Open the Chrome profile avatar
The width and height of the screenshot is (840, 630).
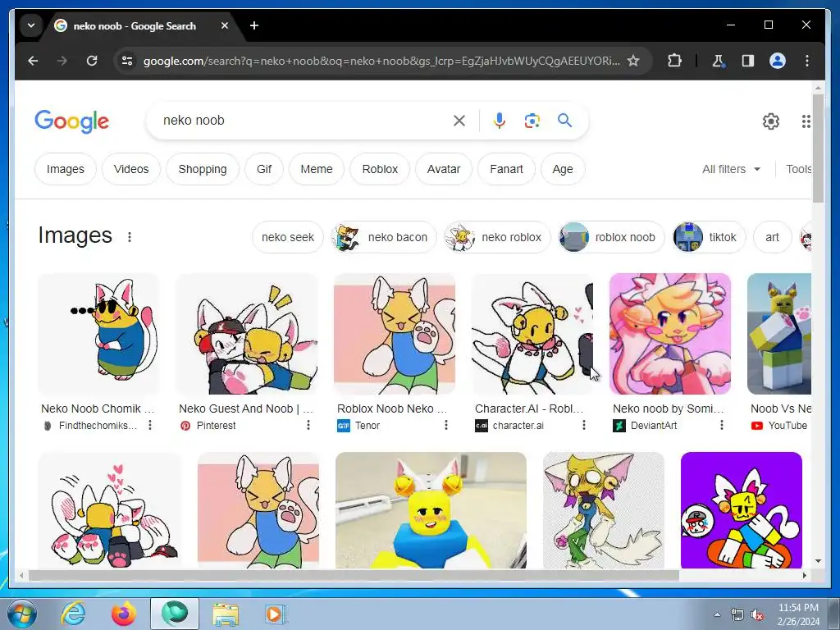778,61
